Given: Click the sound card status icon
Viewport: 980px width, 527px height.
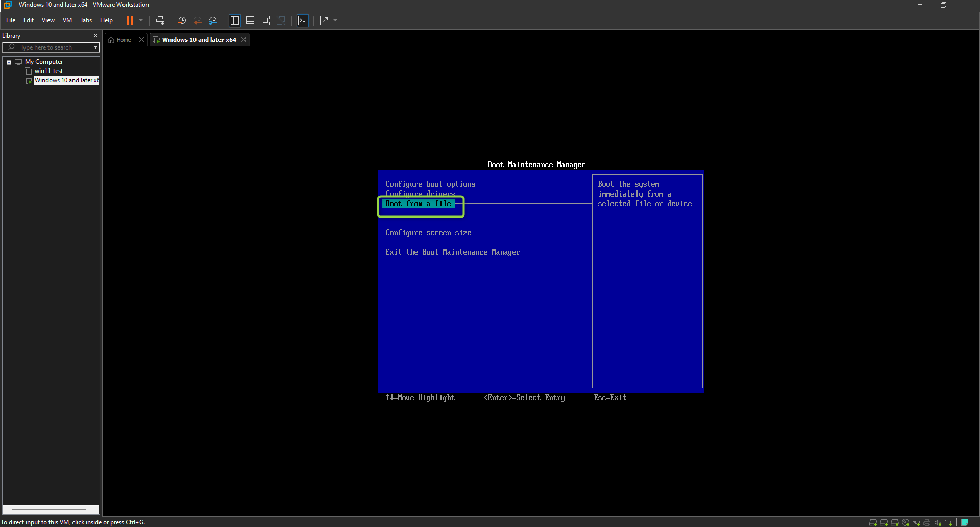Looking at the screenshot, I should pos(938,522).
